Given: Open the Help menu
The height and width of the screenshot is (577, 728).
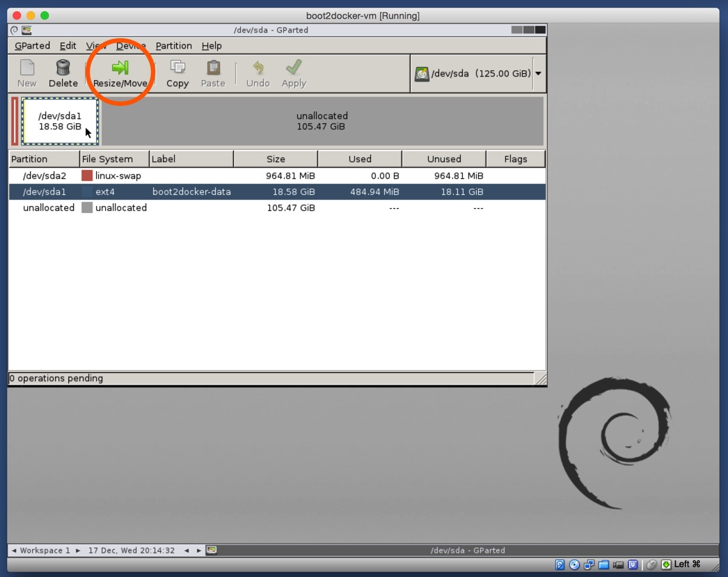Looking at the screenshot, I should pyautogui.click(x=212, y=45).
